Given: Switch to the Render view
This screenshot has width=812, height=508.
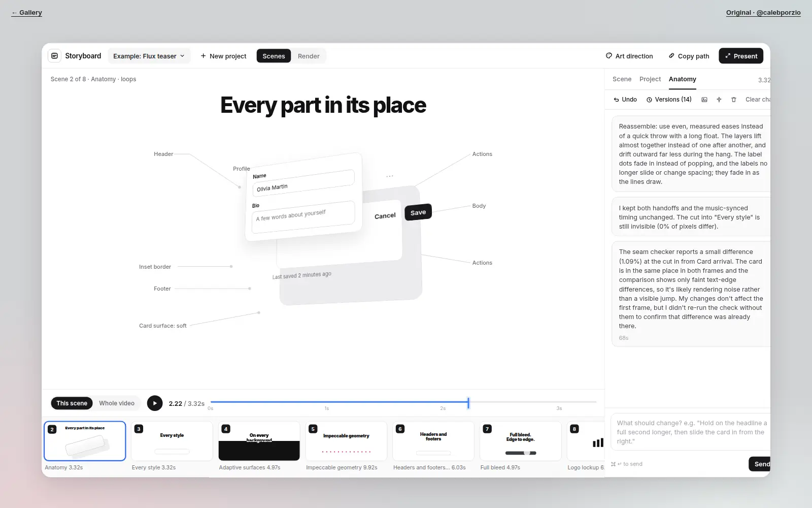Looking at the screenshot, I should 309,56.
